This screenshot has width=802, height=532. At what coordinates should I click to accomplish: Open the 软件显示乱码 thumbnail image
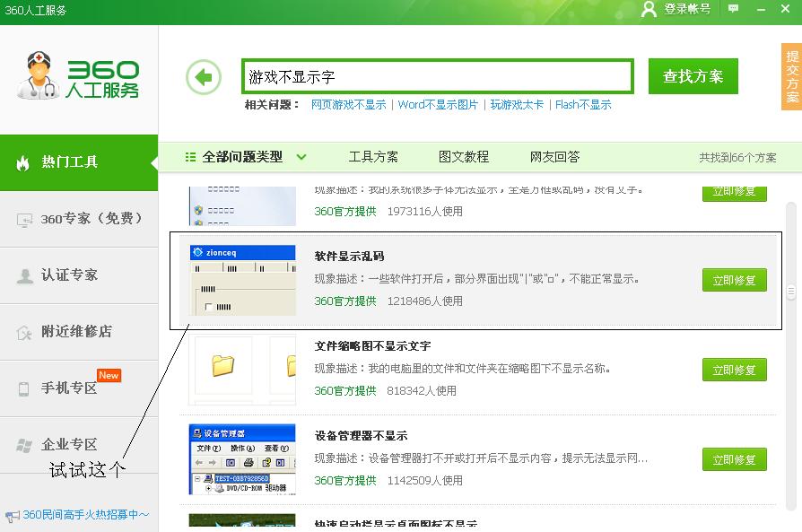point(242,280)
